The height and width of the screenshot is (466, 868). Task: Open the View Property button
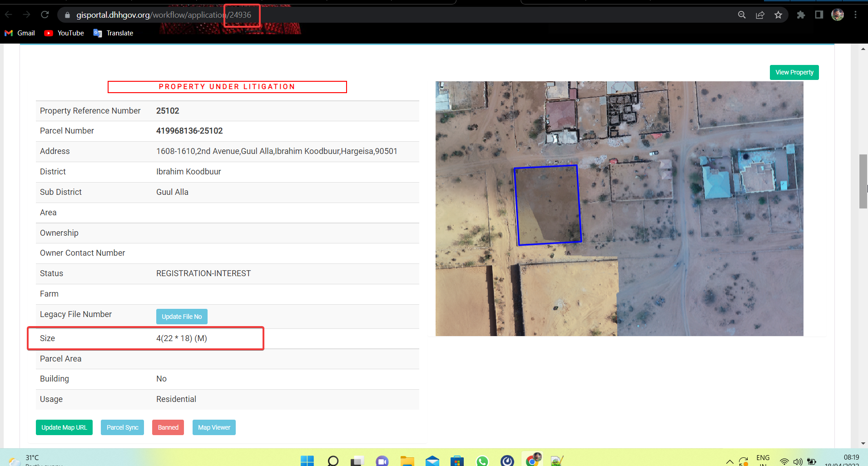click(x=794, y=72)
